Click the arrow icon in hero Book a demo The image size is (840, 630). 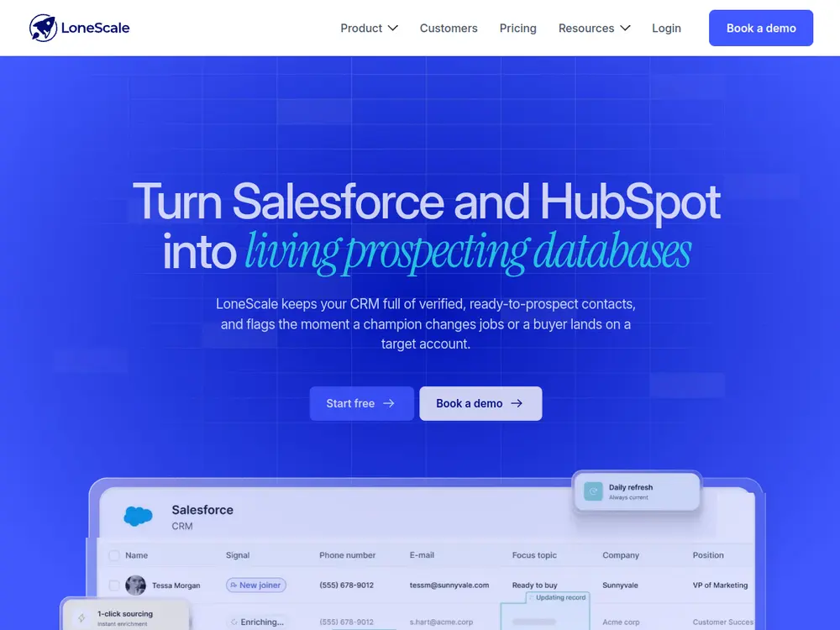517,403
